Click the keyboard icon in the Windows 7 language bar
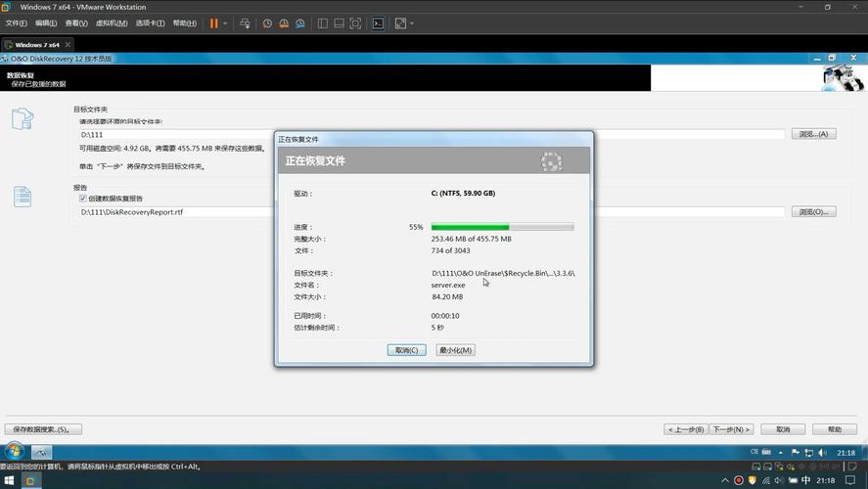Image resolution: width=868 pixels, height=489 pixels. [766, 452]
